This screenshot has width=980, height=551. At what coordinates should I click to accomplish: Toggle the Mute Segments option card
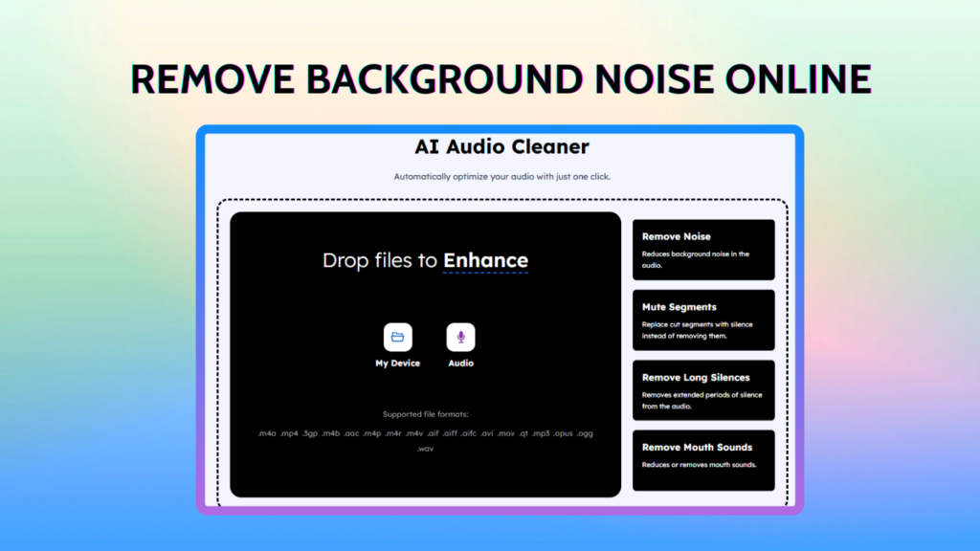[x=702, y=320]
